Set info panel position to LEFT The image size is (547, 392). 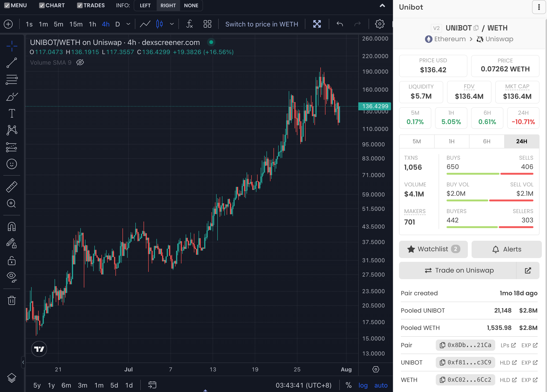point(145,5)
